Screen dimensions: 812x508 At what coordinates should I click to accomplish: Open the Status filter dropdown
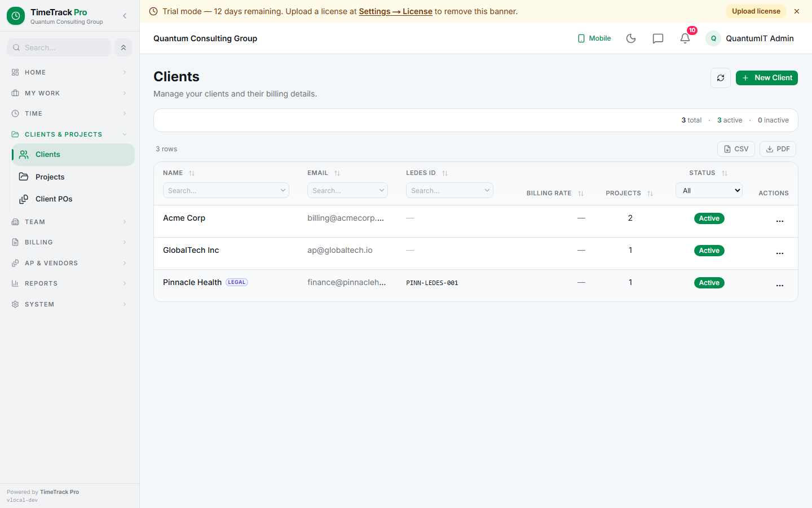(709, 191)
